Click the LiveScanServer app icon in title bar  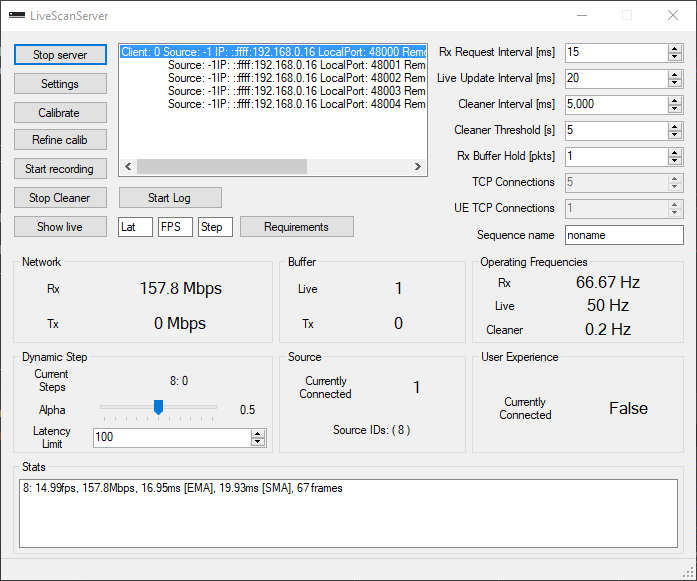click(x=15, y=16)
